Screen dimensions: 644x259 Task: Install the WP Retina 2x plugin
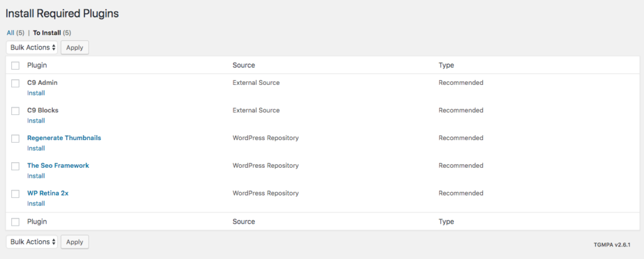coord(36,203)
